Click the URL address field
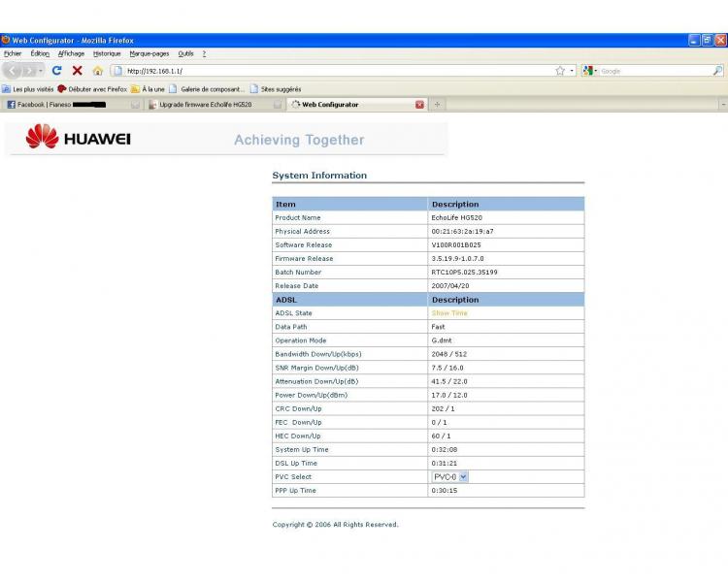 pyautogui.click(x=330, y=71)
